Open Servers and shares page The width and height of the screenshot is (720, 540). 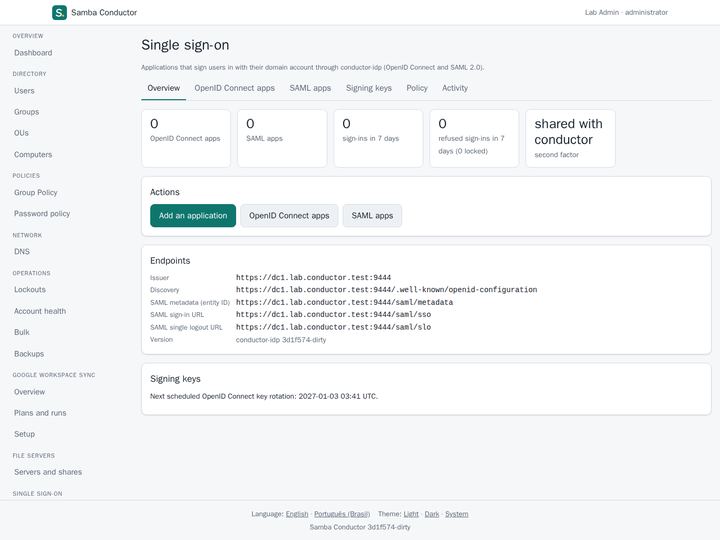(x=48, y=472)
